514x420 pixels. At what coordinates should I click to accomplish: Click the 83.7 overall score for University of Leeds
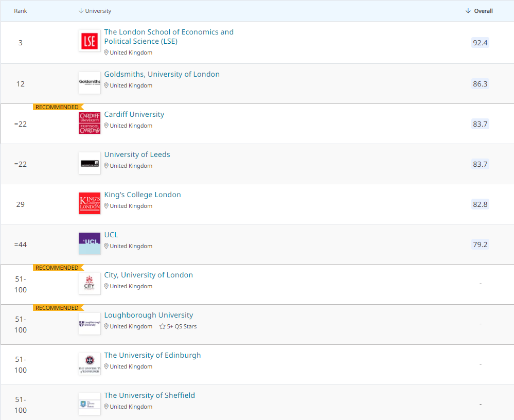(x=480, y=164)
